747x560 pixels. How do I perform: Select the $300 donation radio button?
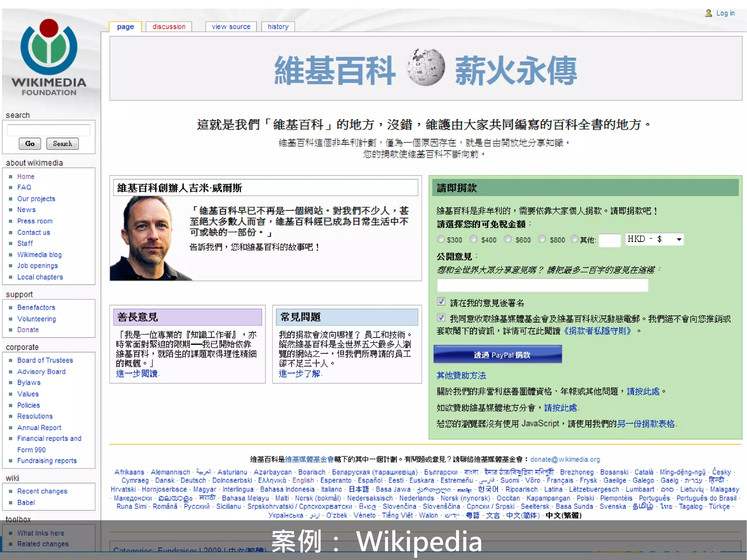tap(441, 239)
